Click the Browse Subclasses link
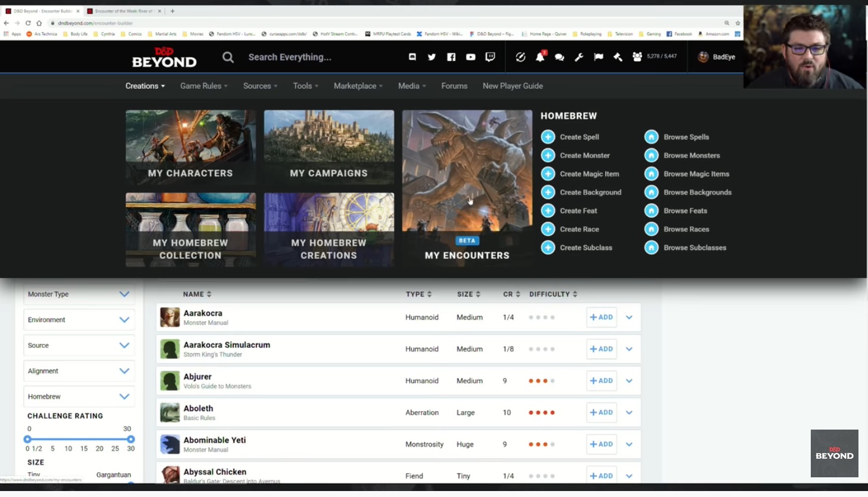The image size is (868, 497). (x=695, y=248)
